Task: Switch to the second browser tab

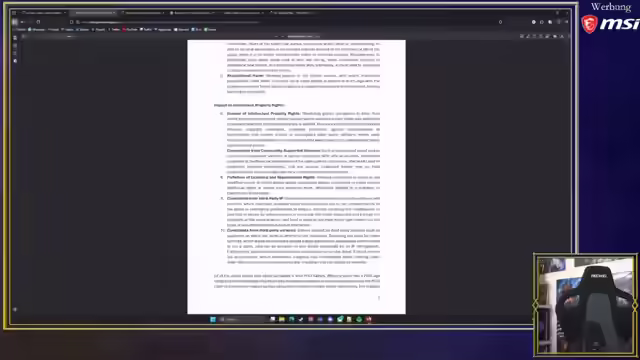Action: coord(94,13)
